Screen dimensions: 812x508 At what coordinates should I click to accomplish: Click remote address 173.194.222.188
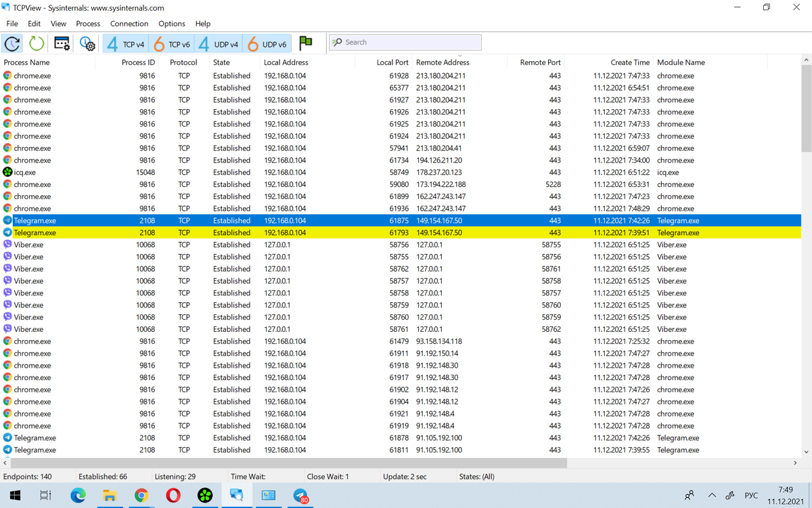441,184
